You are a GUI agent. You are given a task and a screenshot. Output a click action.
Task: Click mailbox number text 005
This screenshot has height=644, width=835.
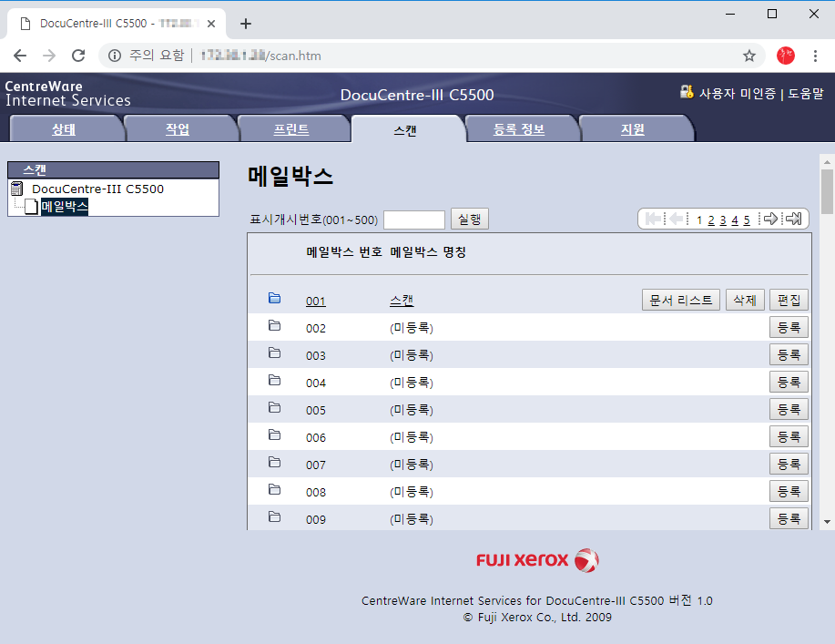pyautogui.click(x=316, y=411)
